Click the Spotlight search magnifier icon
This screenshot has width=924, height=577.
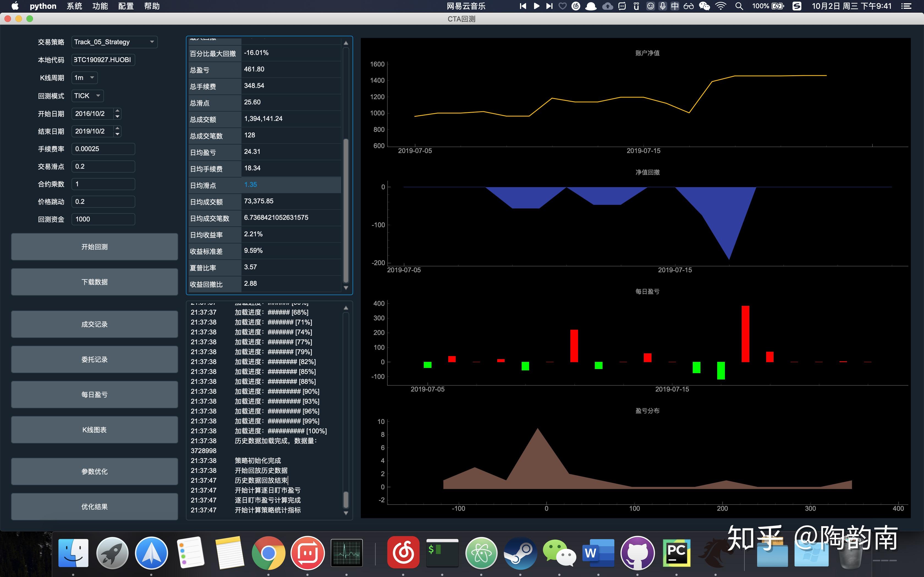[739, 6]
